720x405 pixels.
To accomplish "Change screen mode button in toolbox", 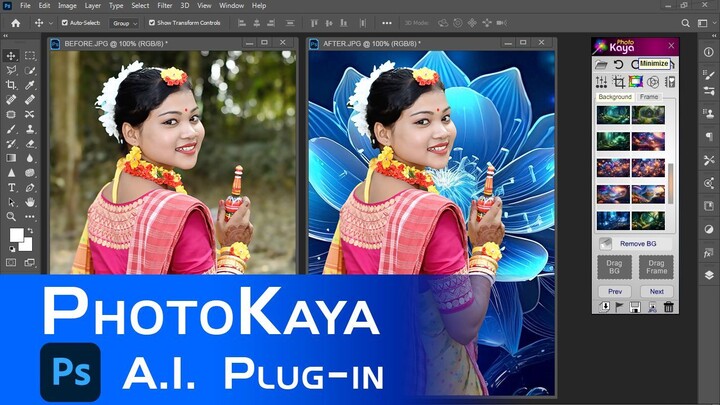I will [30, 262].
